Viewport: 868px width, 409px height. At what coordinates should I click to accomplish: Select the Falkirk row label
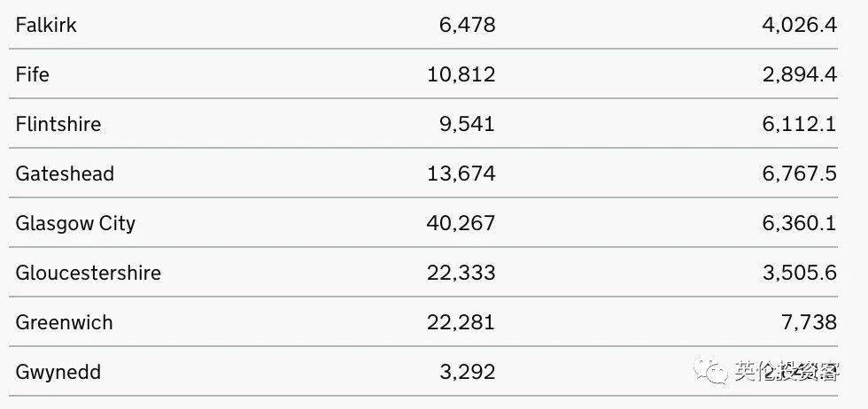(46, 25)
